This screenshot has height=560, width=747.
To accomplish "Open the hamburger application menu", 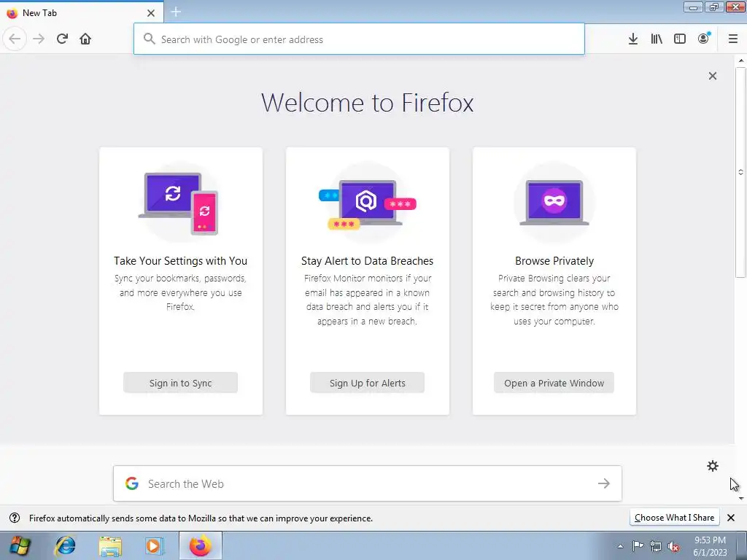I will click(x=733, y=39).
